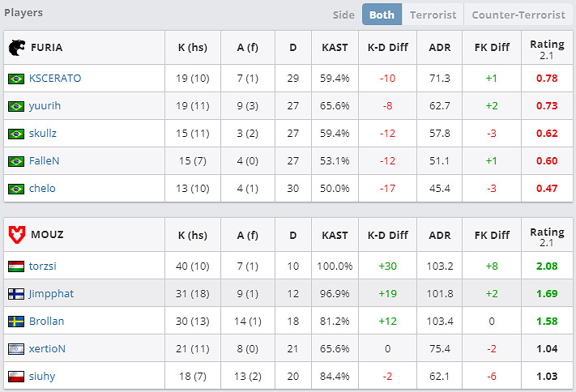Click the MOUZ team name header
The image size is (576, 392).
coord(47,236)
